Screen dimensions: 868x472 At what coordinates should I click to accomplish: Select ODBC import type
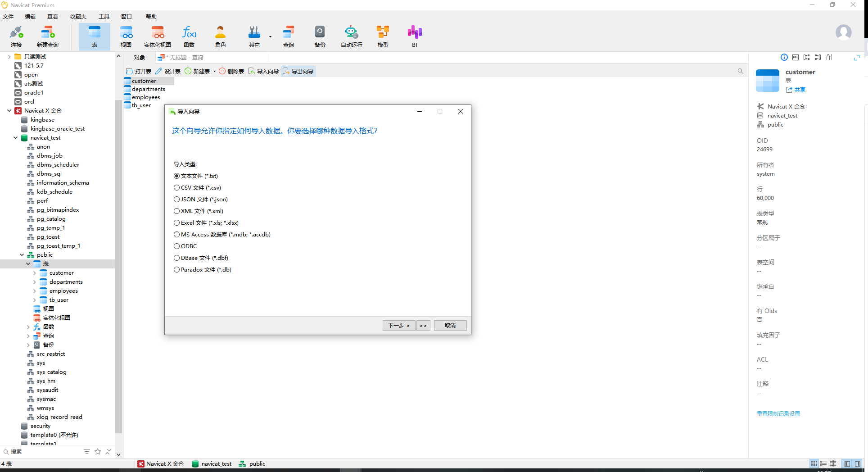(x=185, y=246)
